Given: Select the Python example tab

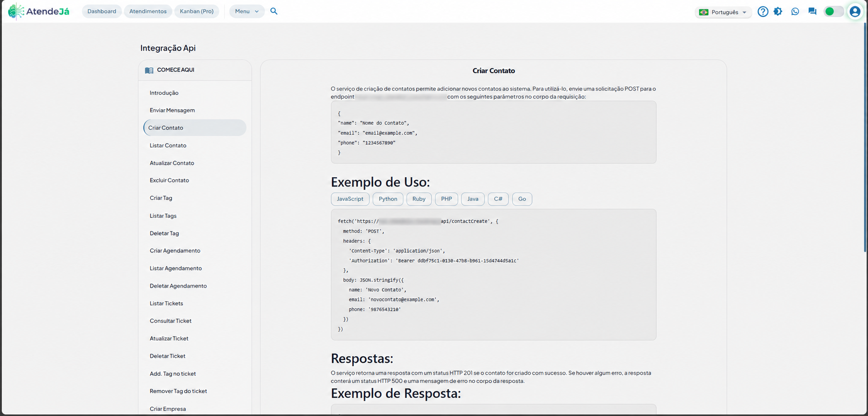Looking at the screenshot, I should [x=388, y=199].
